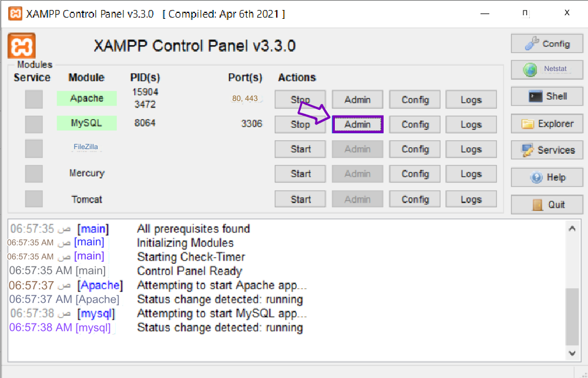
Task: Toggle the Mercury service checkbox
Action: [x=33, y=174]
